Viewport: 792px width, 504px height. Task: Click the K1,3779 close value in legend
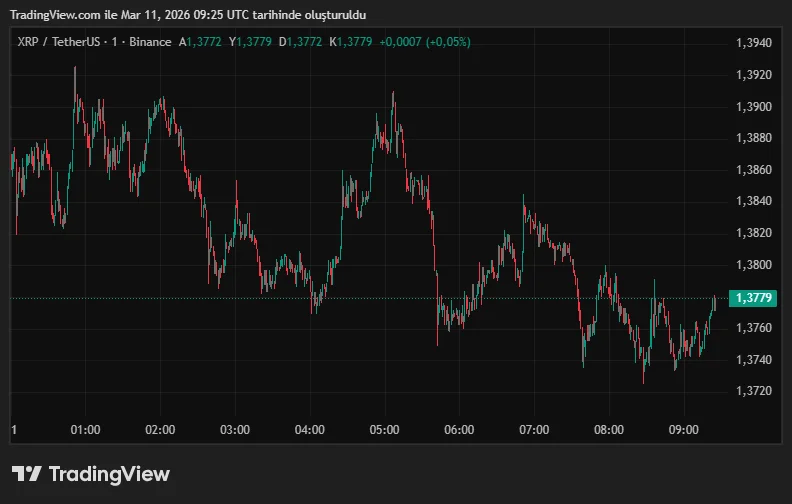(x=351, y=42)
